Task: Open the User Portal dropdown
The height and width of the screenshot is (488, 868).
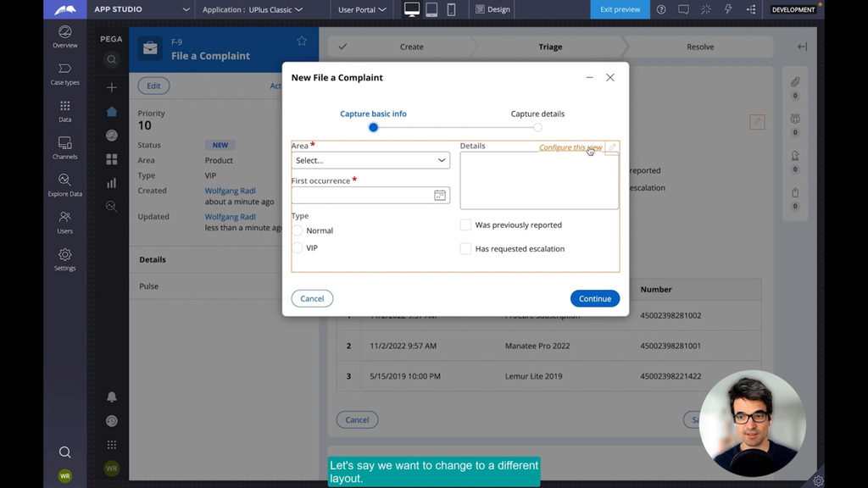Action: pos(362,10)
